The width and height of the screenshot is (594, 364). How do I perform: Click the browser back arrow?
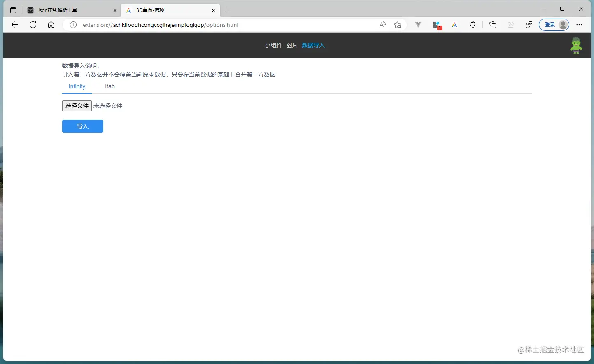[x=15, y=25]
